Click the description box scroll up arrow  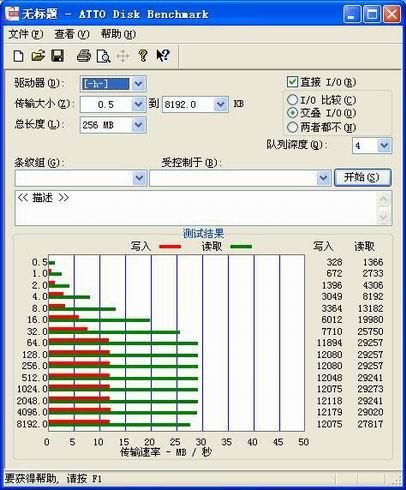pyautogui.click(x=384, y=200)
